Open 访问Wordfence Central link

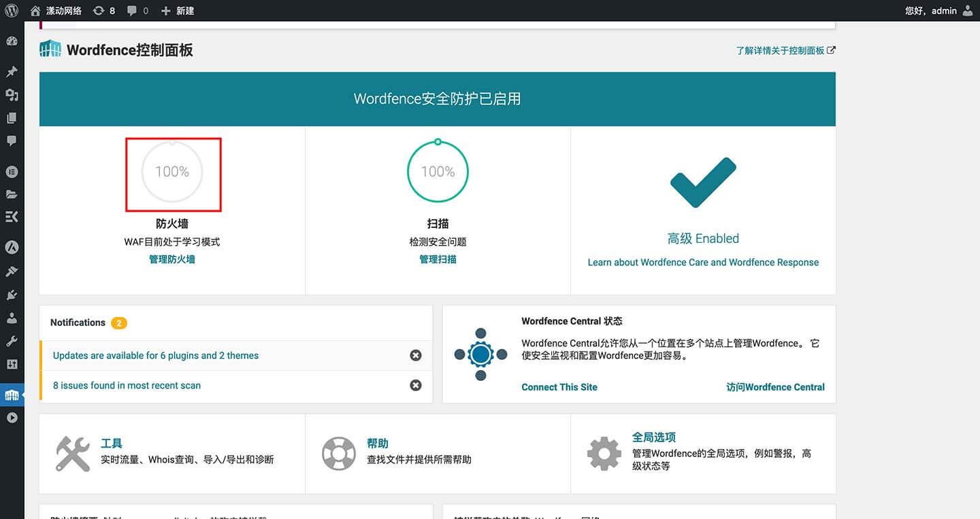(775, 387)
